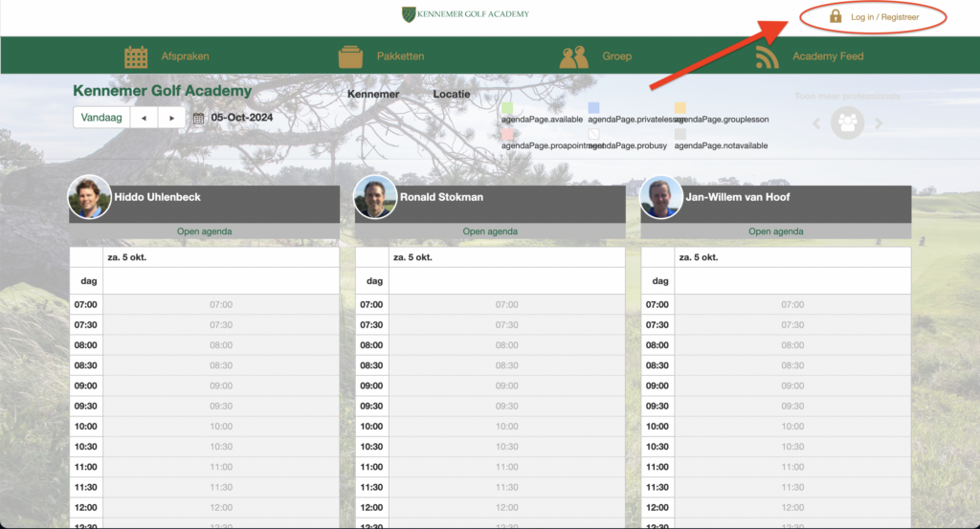
Task: Select the Kennemer tab
Action: tap(373, 94)
